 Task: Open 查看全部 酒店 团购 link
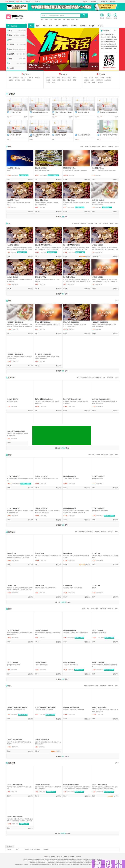pyautogui.click(x=63, y=294)
